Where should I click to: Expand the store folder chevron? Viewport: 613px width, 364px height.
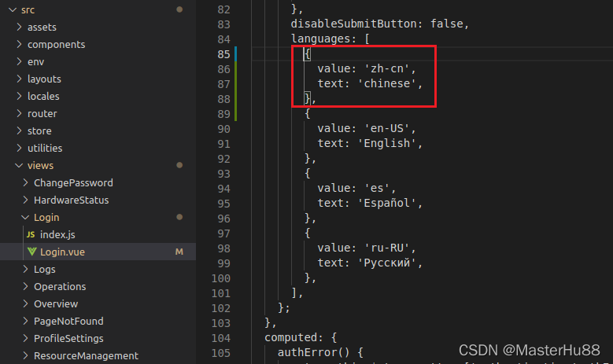pyautogui.click(x=19, y=131)
